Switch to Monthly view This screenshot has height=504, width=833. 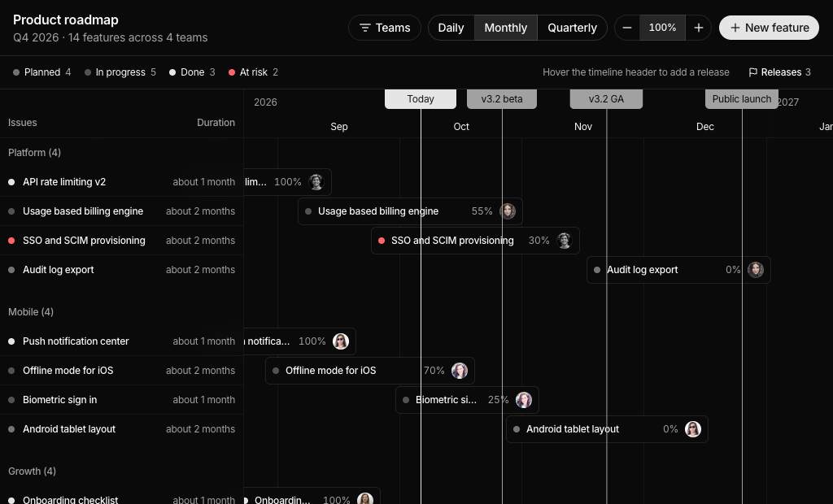pyautogui.click(x=506, y=28)
